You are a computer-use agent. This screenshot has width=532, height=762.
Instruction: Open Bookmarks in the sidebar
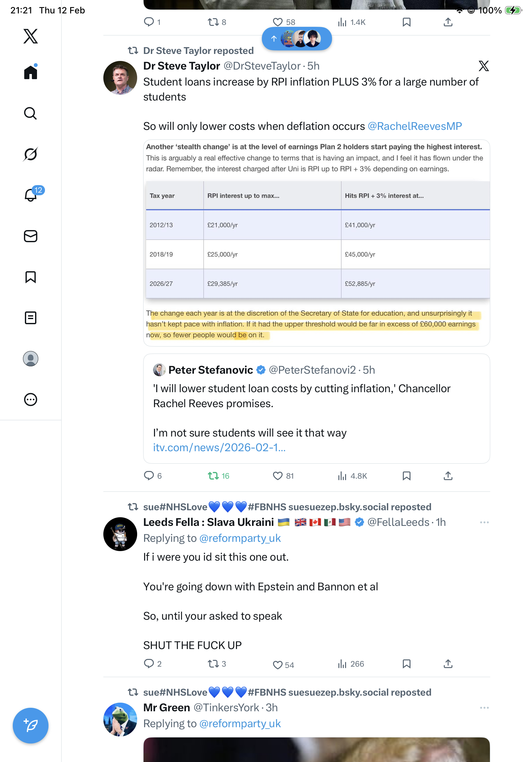[x=31, y=277]
